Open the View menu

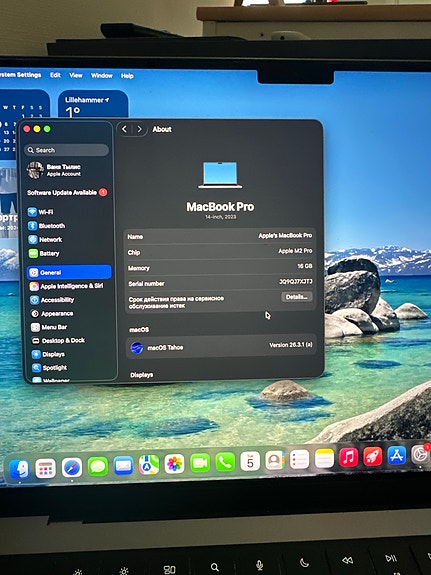coord(76,75)
